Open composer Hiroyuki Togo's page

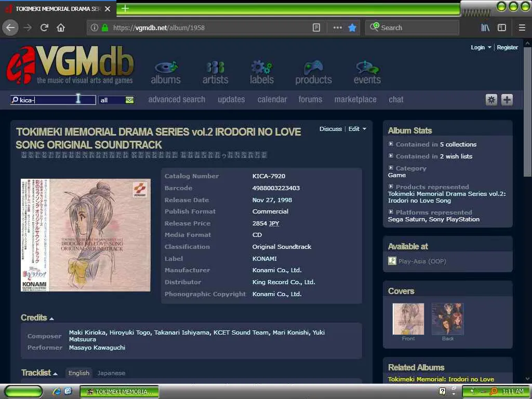129,332
